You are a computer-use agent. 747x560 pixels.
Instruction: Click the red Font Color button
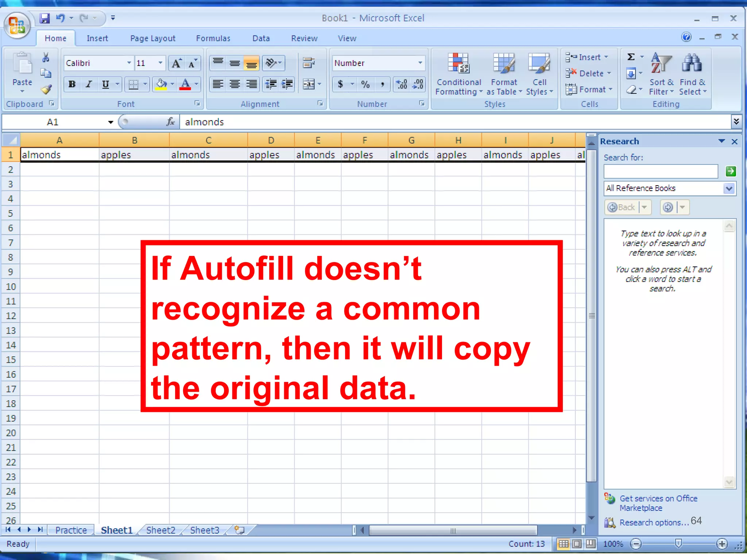click(185, 84)
